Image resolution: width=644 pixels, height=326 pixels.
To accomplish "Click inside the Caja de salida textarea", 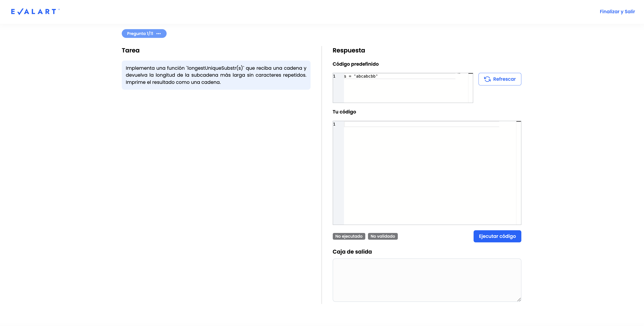I will coord(426,280).
